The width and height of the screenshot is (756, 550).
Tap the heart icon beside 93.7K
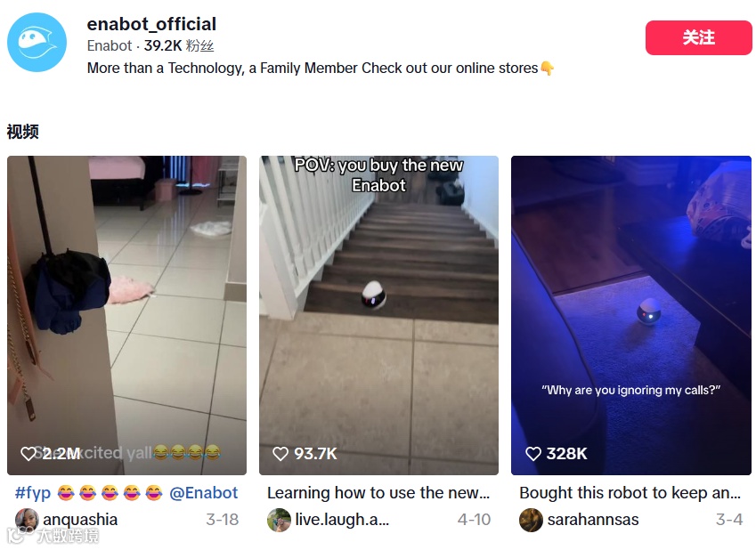280,453
